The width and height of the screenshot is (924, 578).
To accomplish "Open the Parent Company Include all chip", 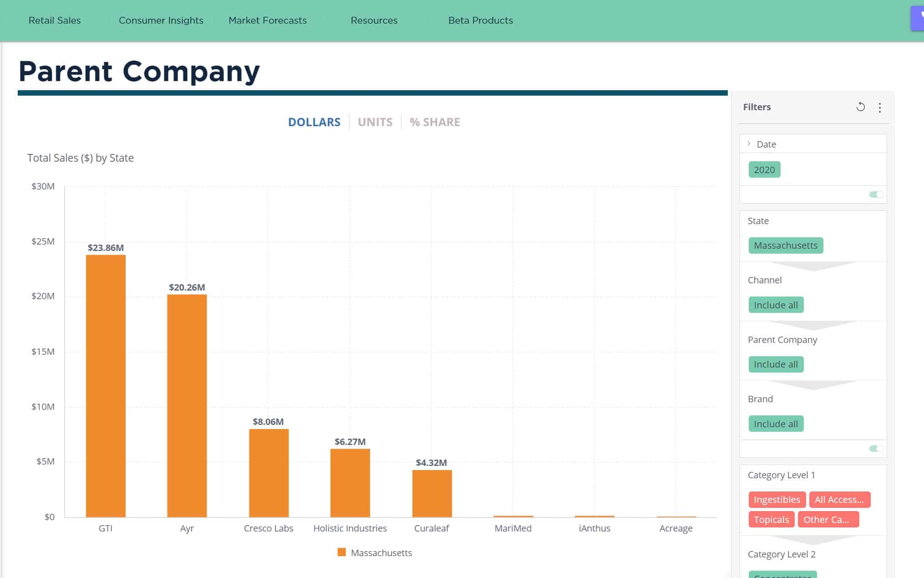I will 776,364.
